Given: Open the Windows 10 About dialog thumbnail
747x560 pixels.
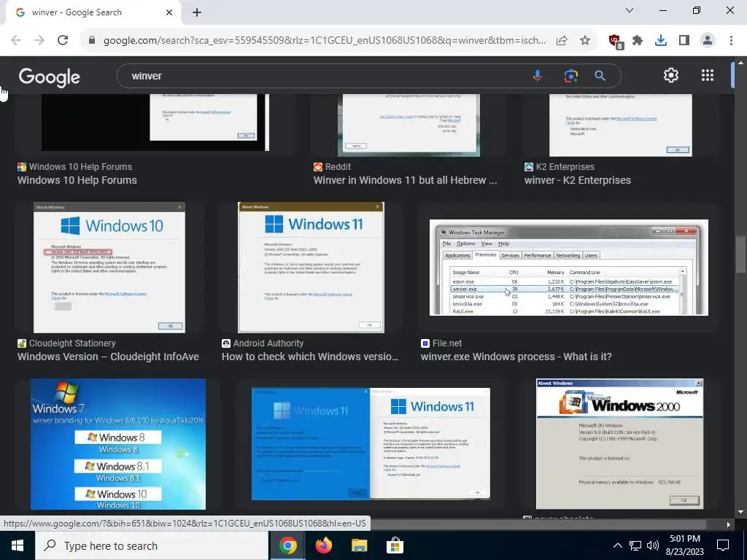Looking at the screenshot, I should [109, 268].
